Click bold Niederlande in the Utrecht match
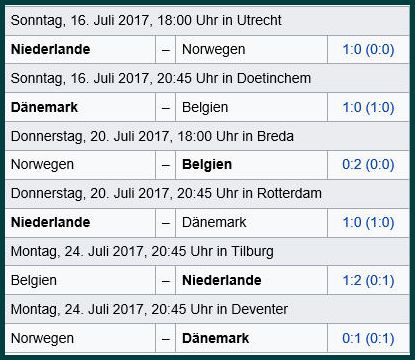Viewport: 415px width, 360px height. (51, 49)
